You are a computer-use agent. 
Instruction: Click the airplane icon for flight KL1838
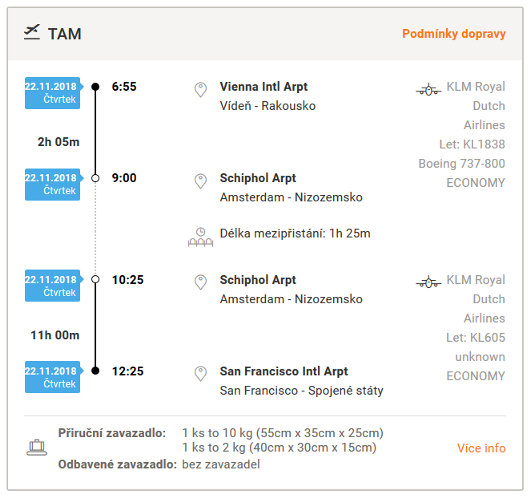pyautogui.click(x=429, y=90)
